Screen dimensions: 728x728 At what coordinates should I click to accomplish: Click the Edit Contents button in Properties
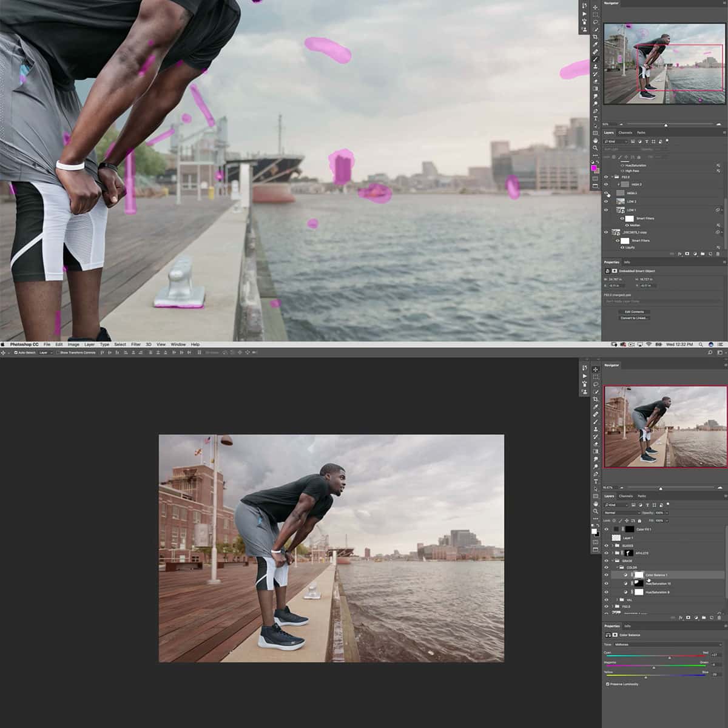coord(633,312)
